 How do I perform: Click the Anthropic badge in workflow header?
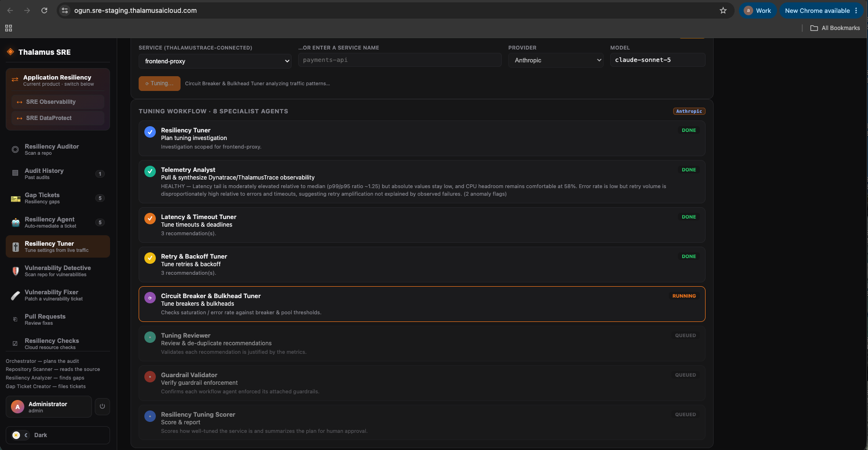coord(689,111)
